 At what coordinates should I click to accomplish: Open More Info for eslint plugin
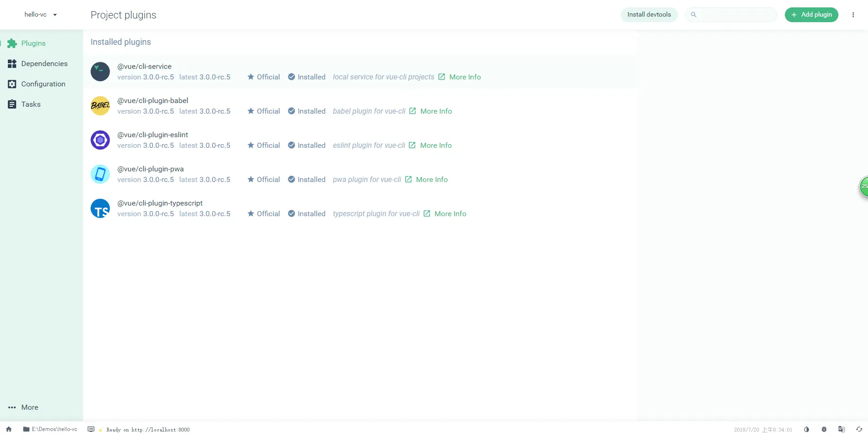pos(431,146)
